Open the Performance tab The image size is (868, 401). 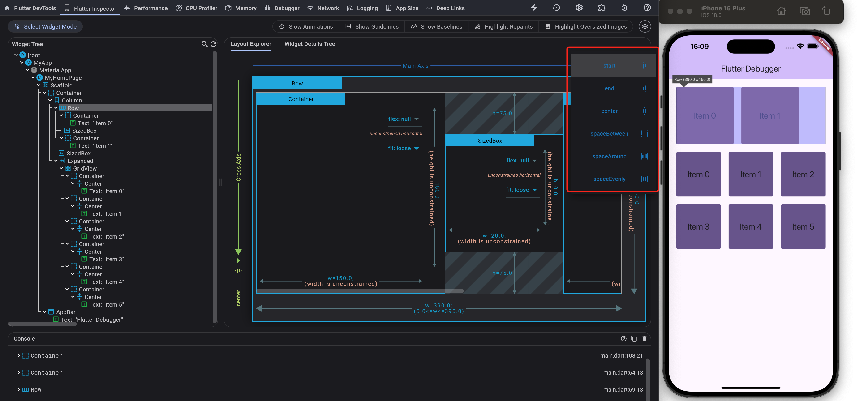[146, 8]
